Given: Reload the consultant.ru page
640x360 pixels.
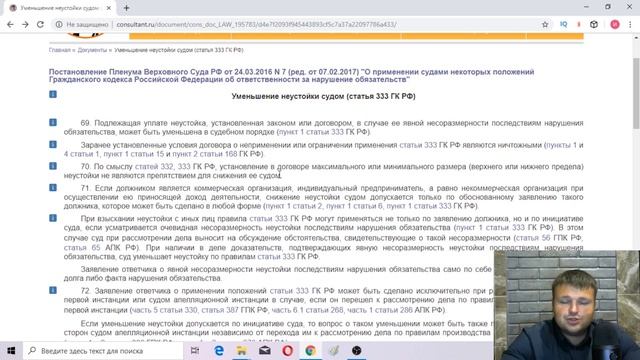Looking at the screenshot, I should (x=40, y=24).
